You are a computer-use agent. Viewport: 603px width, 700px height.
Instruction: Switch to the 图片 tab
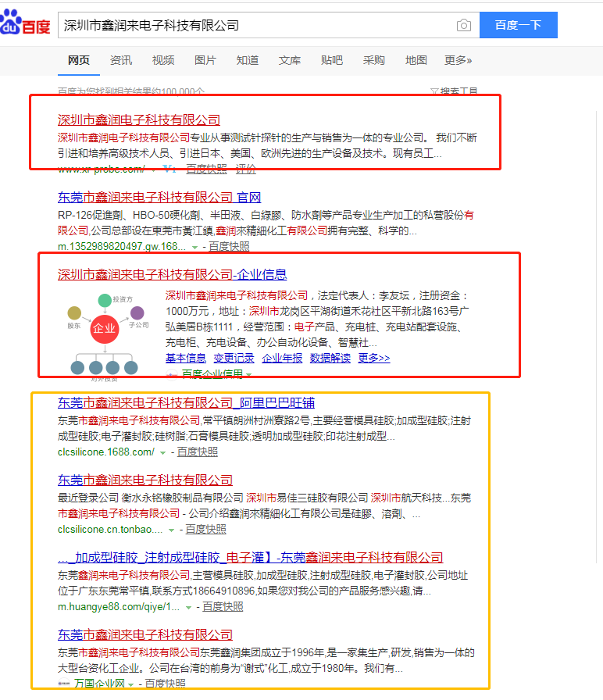click(x=205, y=60)
